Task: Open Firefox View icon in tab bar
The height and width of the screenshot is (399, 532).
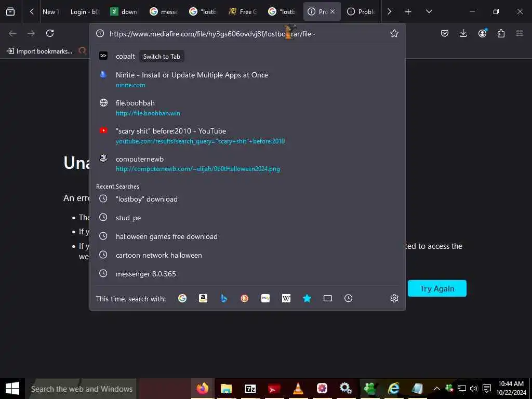Action: pos(10,12)
